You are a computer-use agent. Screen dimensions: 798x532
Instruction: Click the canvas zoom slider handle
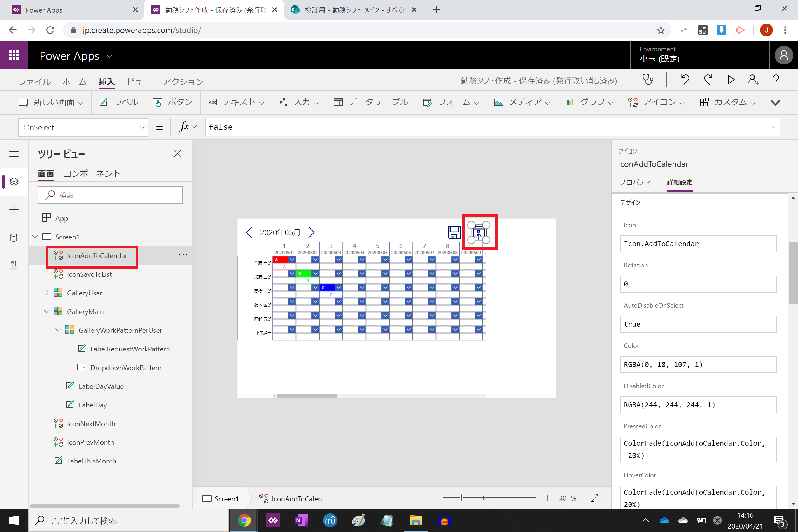click(x=461, y=498)
